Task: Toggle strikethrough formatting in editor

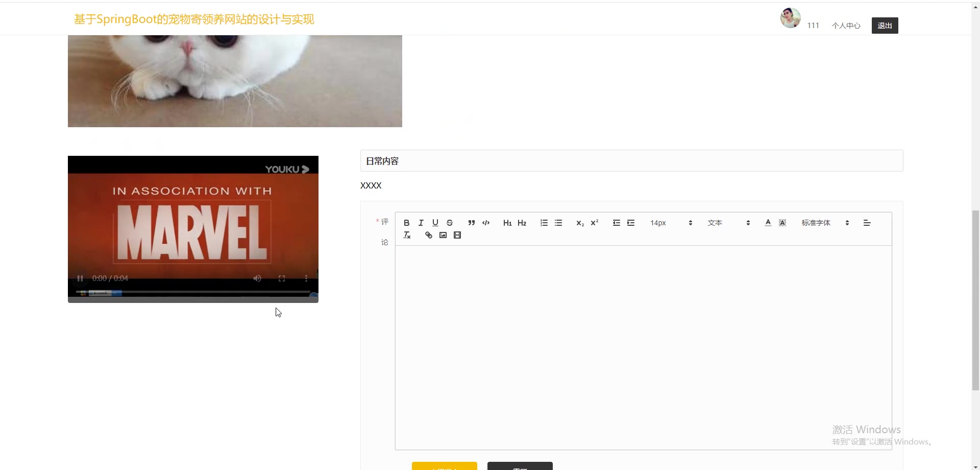Action: tap(449, 223)
